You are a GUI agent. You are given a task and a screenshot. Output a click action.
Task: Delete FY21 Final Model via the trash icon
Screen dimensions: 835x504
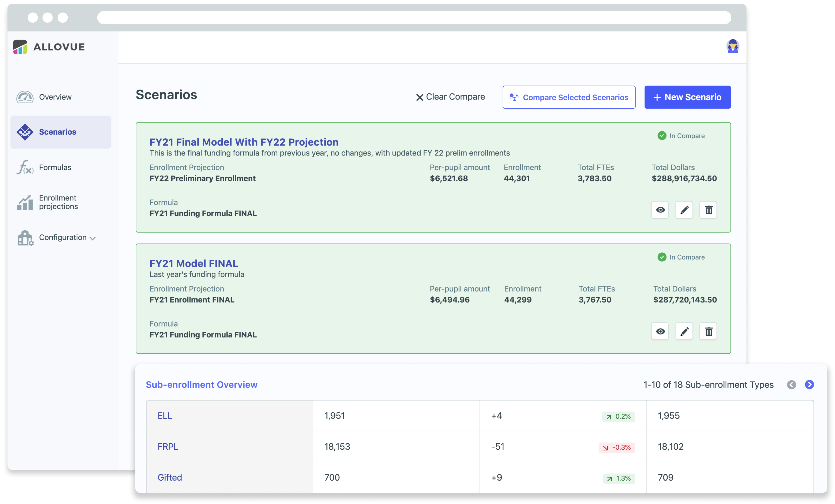tap(708, 210)
